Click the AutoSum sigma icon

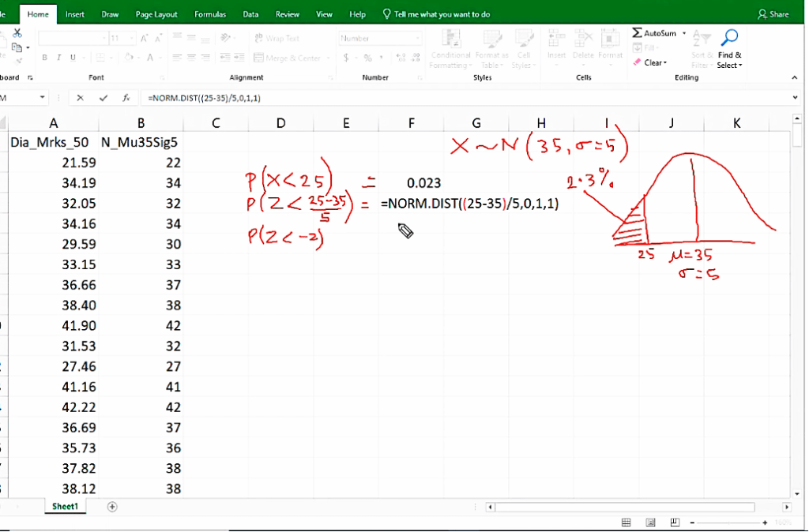pos(637,33)
